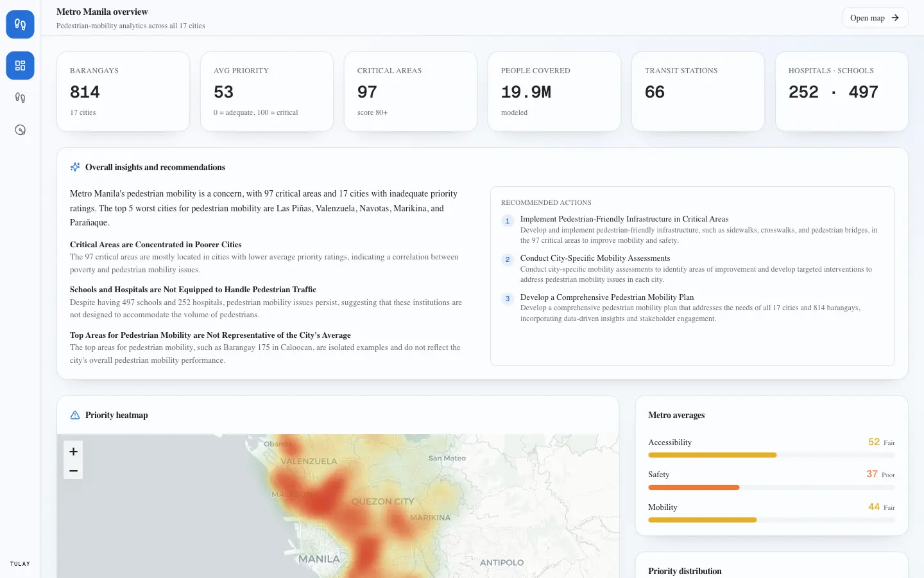Click the warning triangle icon beside Priority heatmap
This screenshot has height=578, width=924.
pyautogui.click(x=75, y=415)
